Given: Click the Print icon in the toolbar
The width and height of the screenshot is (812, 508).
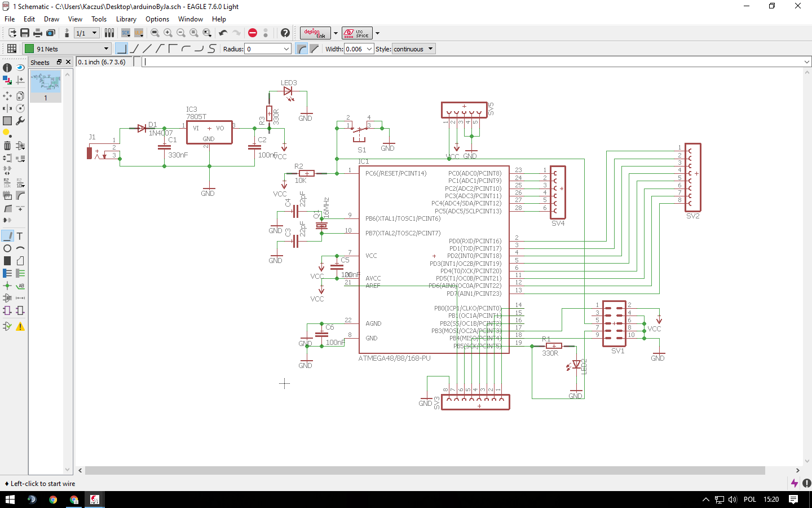Looking at the screenshot, I should coord(38,33).
